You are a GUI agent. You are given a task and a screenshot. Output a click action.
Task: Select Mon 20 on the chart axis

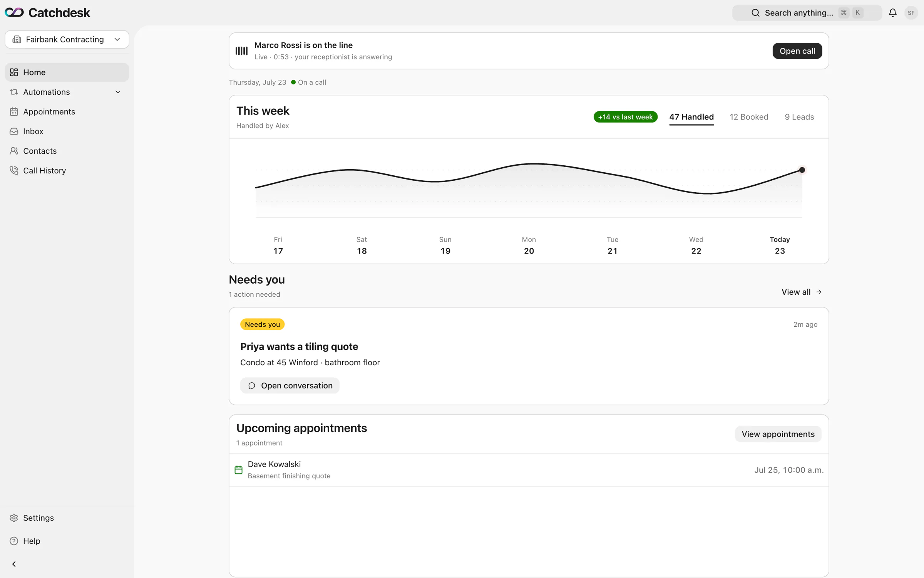click(x=529, y=245)
